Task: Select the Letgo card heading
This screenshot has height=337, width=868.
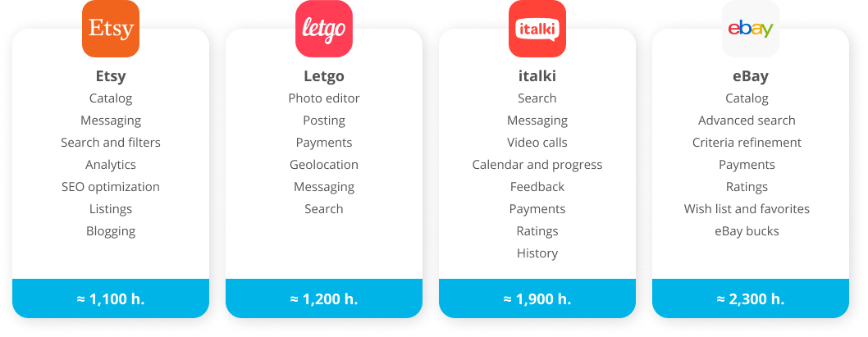Action: pyautogui.click(x=324, y=76)
